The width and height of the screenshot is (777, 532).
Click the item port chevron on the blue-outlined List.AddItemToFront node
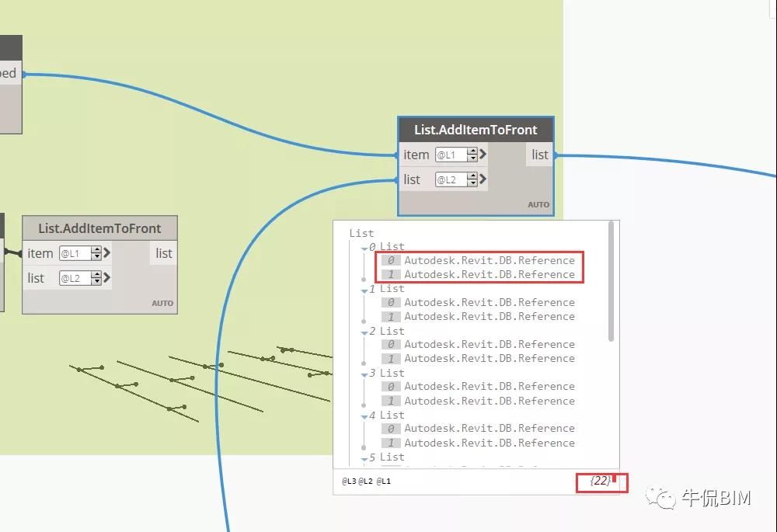tap(483, 155)
